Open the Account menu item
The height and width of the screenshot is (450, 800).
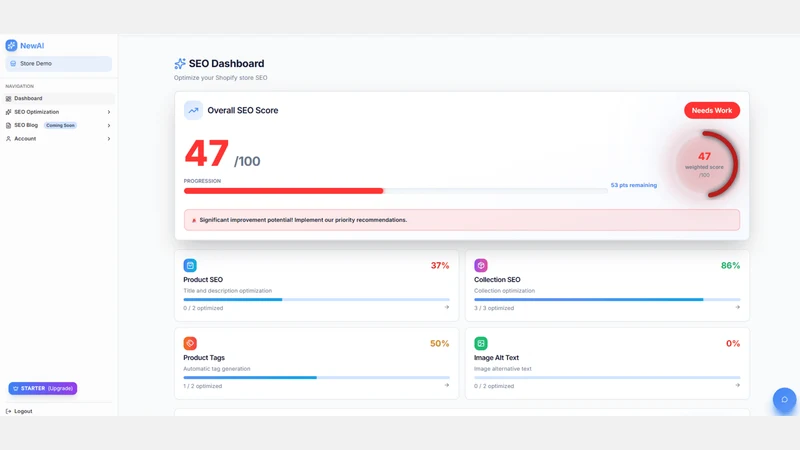click(x=59, y=139)
